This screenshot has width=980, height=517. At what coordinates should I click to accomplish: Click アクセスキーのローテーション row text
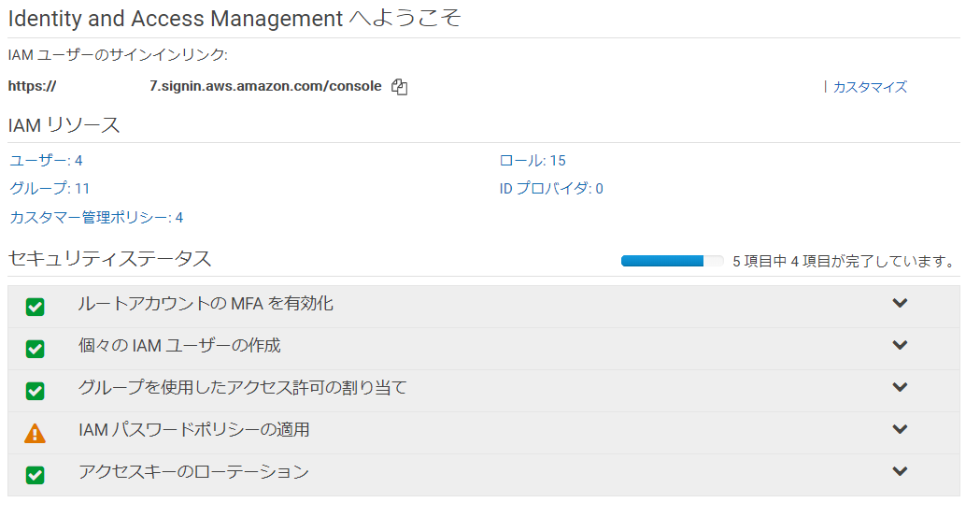coord(193,472)
